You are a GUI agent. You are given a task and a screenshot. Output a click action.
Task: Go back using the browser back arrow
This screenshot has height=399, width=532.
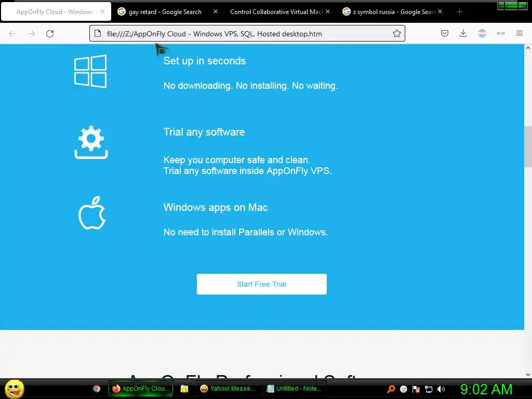click(12, 34)
